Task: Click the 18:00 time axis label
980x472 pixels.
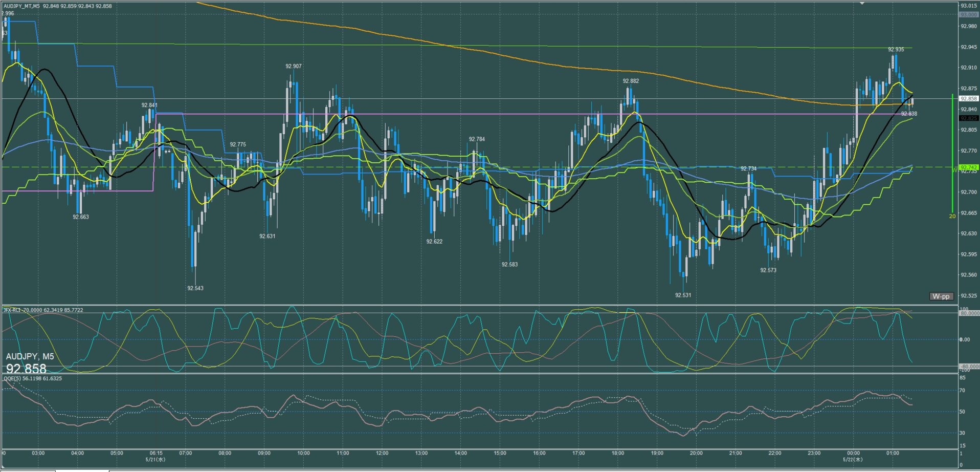Action: (x=618, y=453)
